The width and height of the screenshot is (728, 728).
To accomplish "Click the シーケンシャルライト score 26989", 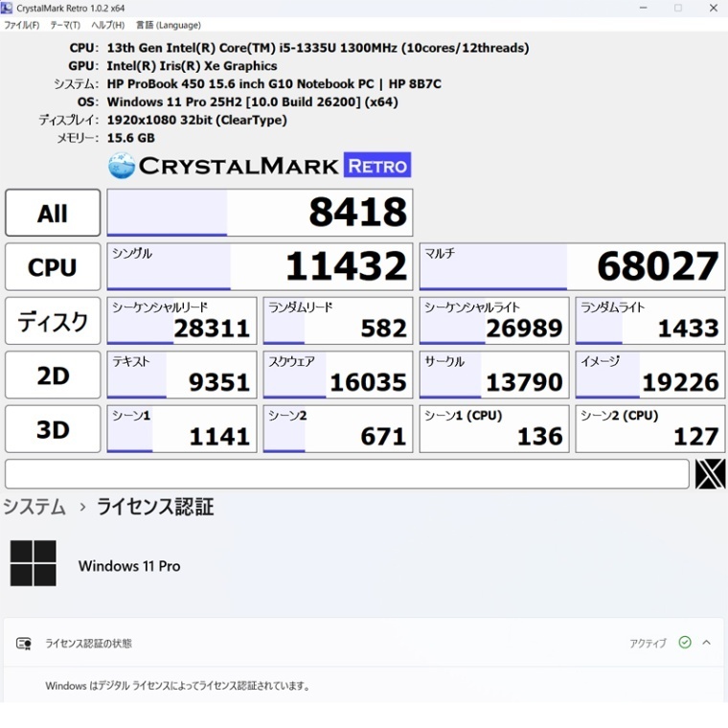I will click(494, 321).
